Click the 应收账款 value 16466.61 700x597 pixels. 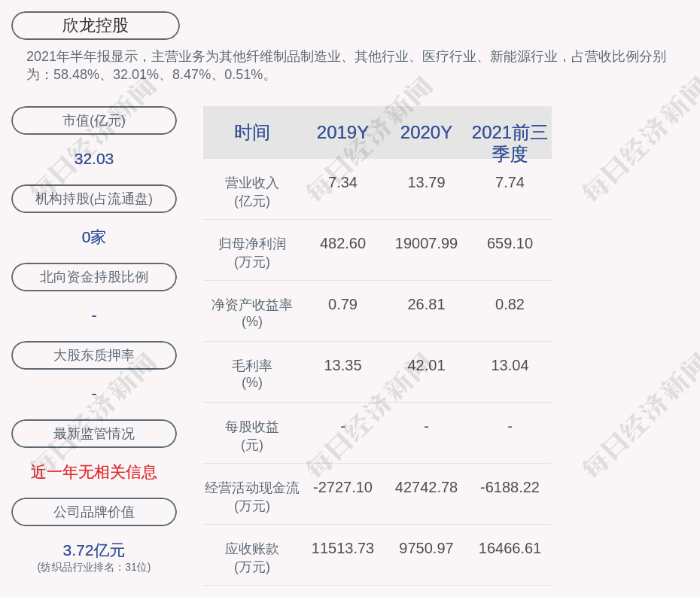point(510,548)
